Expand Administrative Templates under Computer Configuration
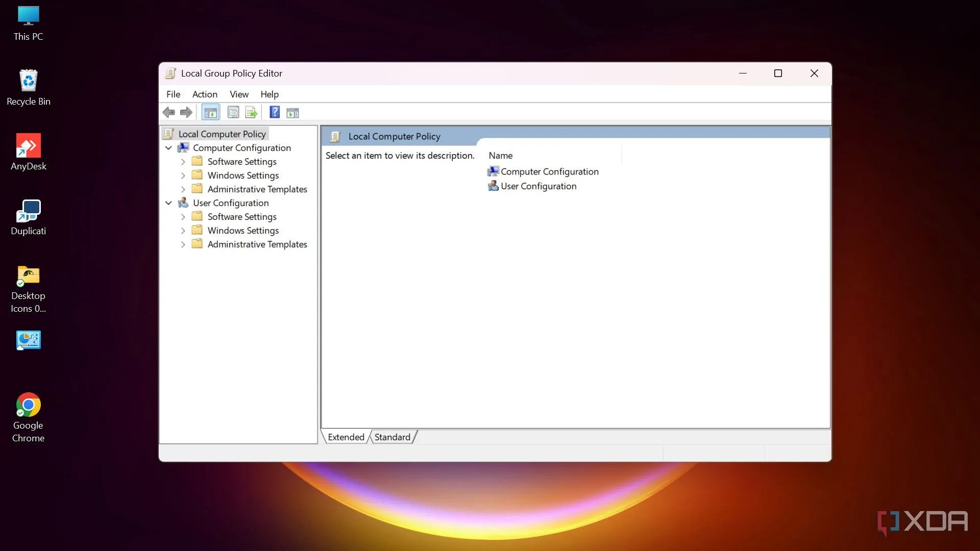 [x=183, y=189]
